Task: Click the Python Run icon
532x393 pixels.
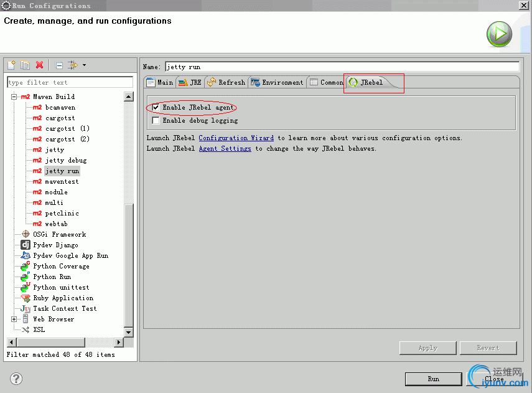Action: coord(26,277)
